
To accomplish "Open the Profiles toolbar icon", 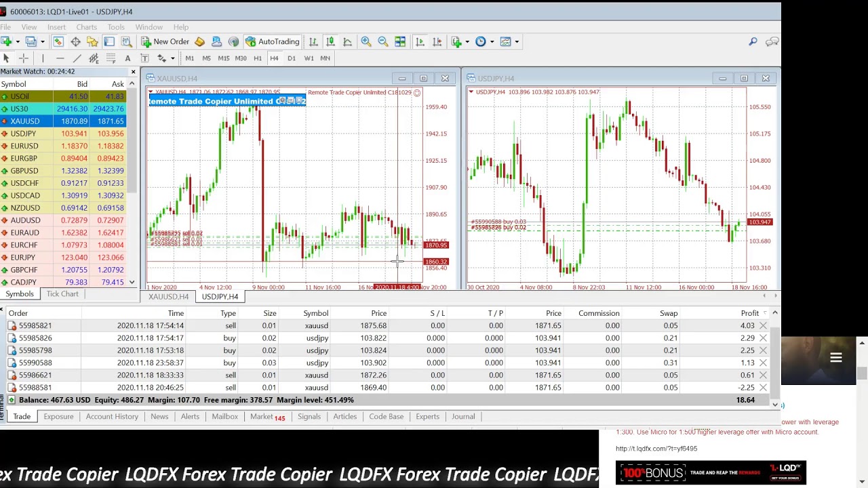I will (x=31, y=41).
